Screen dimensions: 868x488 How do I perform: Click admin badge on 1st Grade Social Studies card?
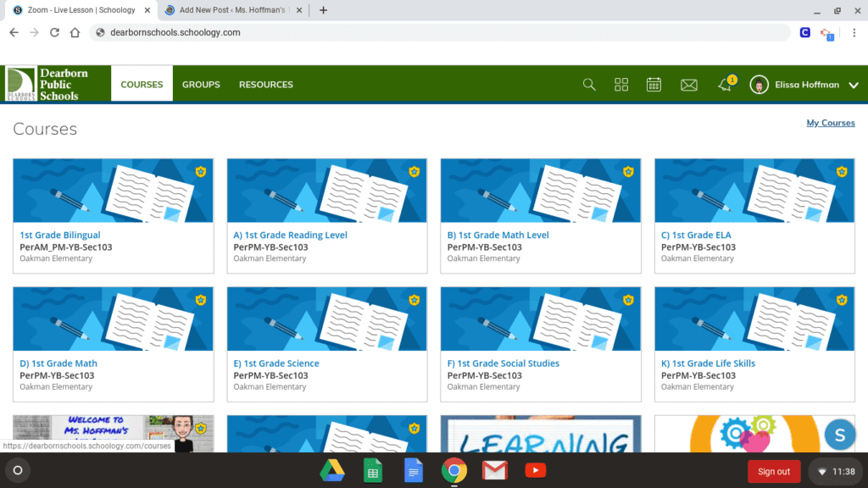coord(628,300)
